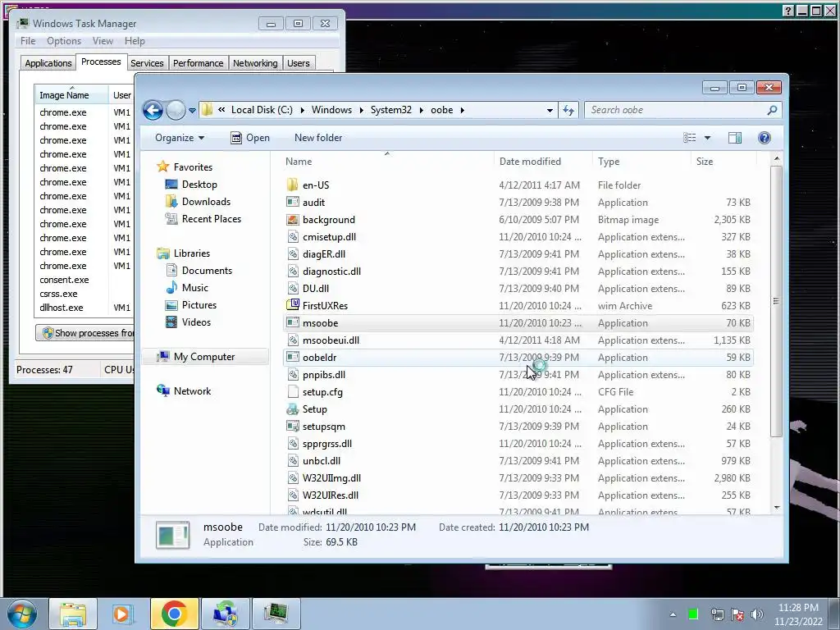Open Windows Media Player taskbar icon
This screenshot has height=630, width=840.
(122, 614)
